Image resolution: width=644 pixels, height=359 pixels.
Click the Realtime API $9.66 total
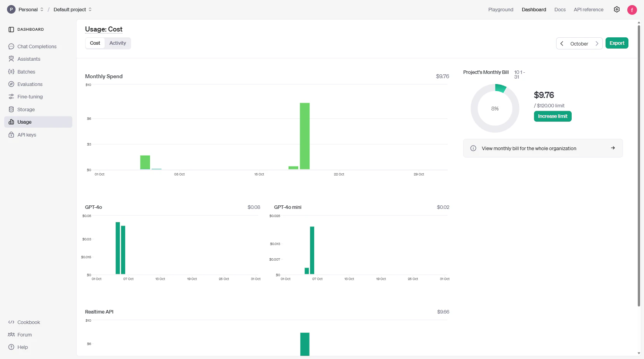(443, 312)
